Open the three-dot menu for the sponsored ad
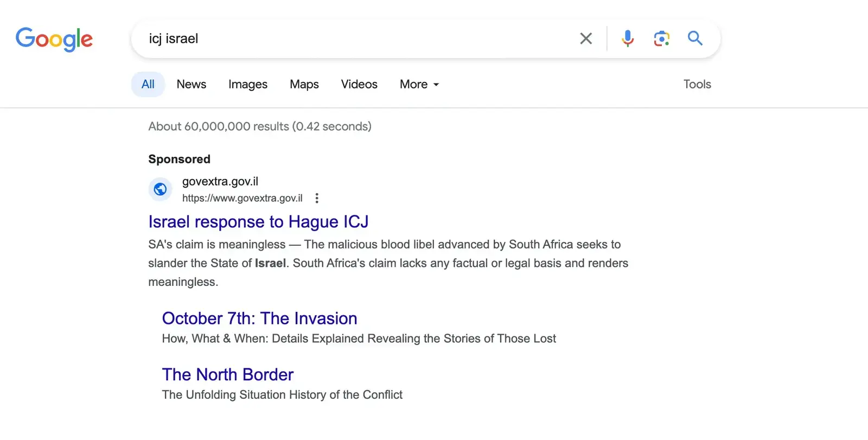 tap(317, 198)
